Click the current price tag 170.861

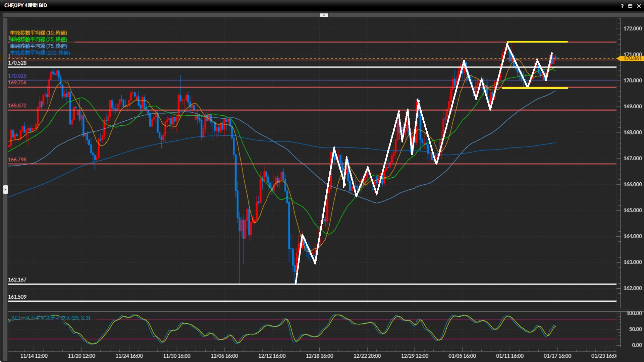[632, 58]
